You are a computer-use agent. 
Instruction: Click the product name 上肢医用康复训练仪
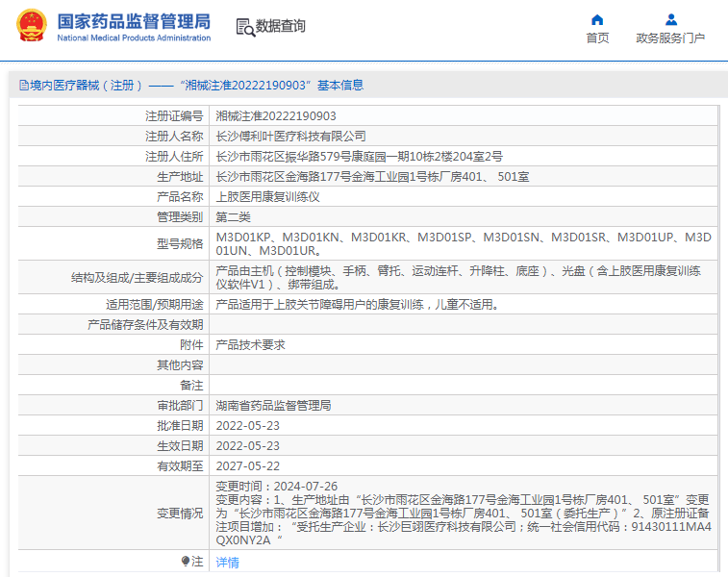(268, 197)
